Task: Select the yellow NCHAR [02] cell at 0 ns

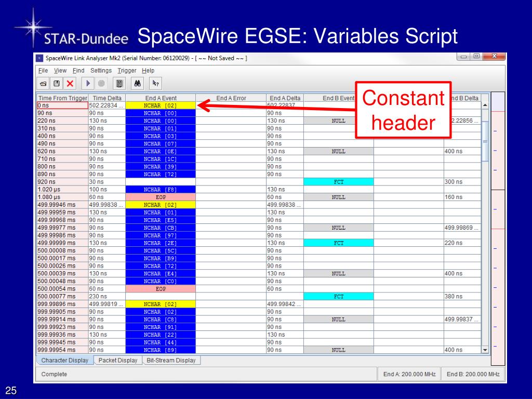Action: (x=161, y=105)
